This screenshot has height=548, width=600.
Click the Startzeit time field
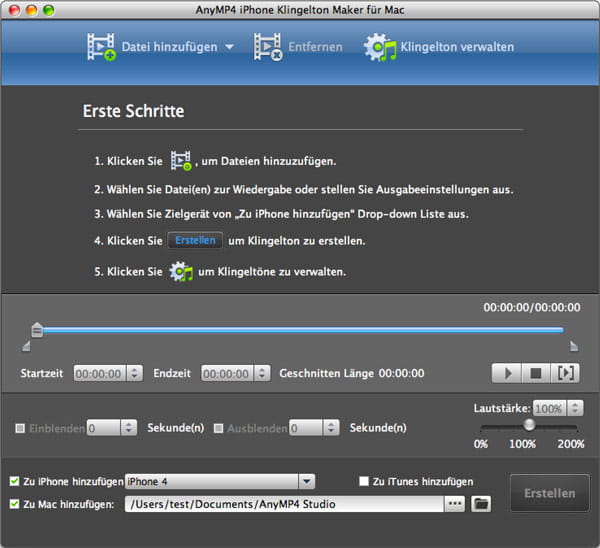(100, 373)
